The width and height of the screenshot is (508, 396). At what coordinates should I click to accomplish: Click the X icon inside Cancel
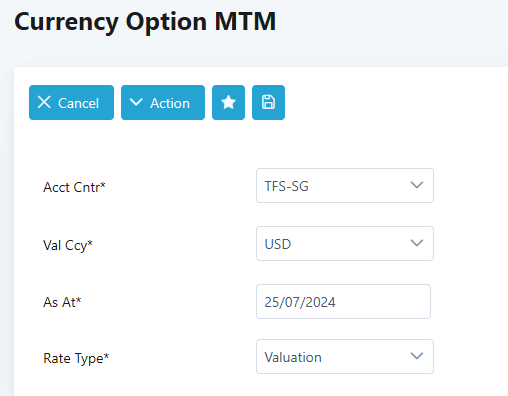point(44,102)
